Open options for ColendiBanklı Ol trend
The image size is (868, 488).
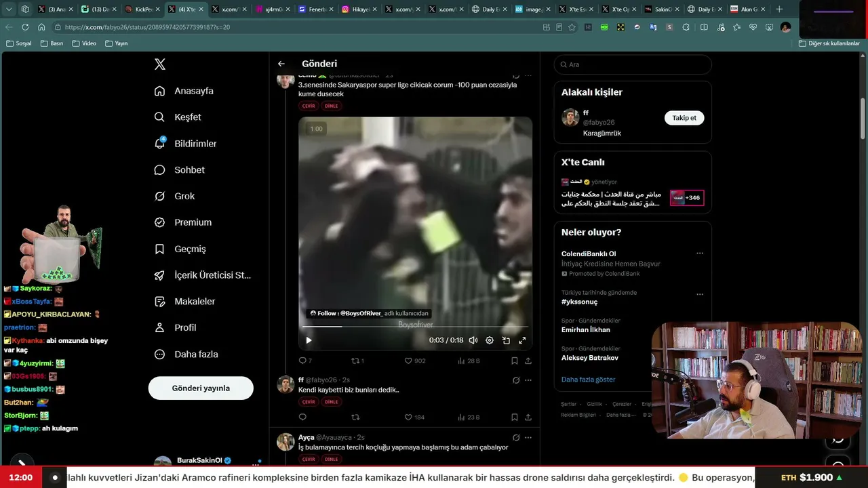coord(700,253)
